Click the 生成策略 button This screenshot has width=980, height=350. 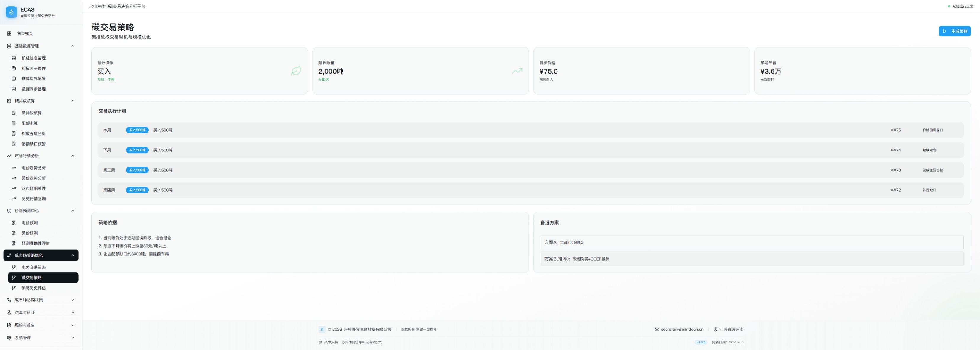point(954,31)
